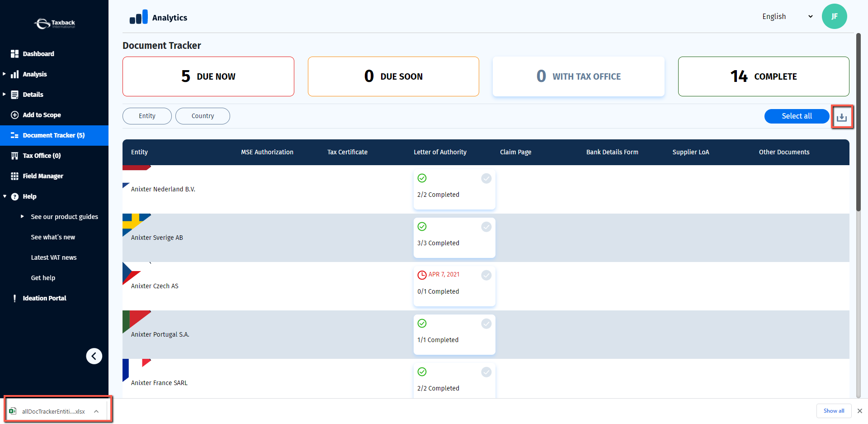Click the green check icon for Anixter Nederland B.V.
868x424 pixels.
[422, 178]
